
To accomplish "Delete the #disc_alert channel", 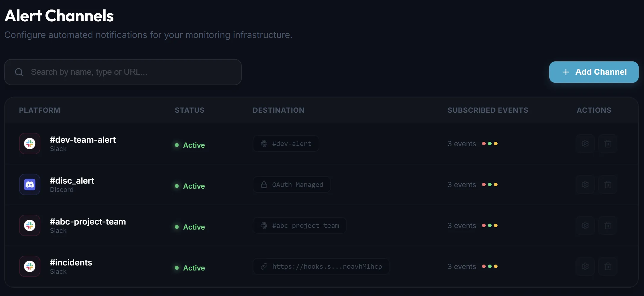I will (x=607, y=184).
